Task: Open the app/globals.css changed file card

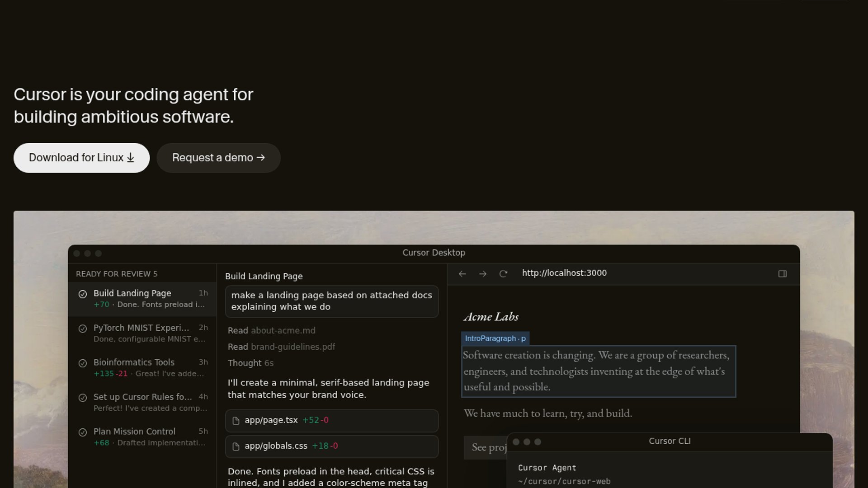Action: pos(332,446)
